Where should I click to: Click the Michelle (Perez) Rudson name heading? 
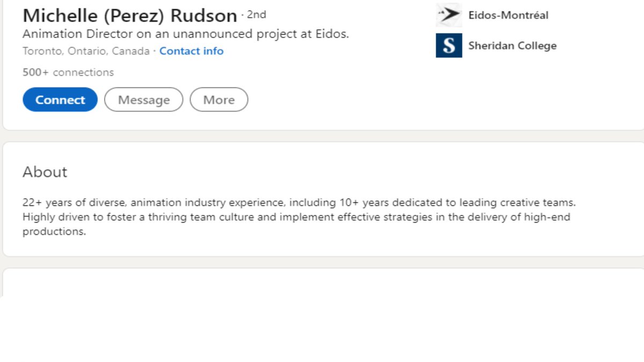tap(130, 16)
